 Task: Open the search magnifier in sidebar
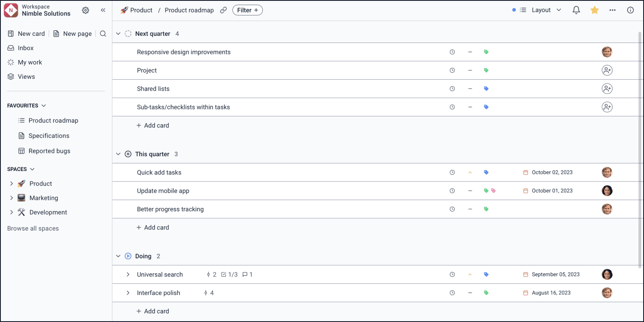coord(103,33)
